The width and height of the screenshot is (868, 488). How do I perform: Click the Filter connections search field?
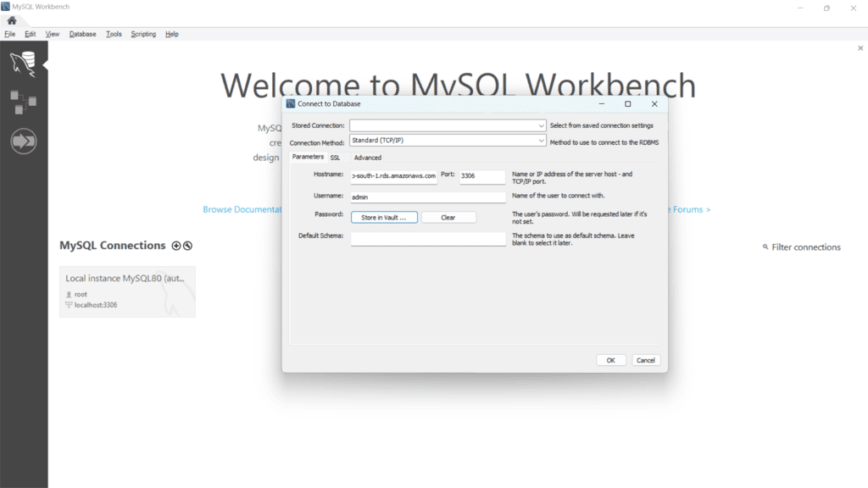tap(806, 247)
